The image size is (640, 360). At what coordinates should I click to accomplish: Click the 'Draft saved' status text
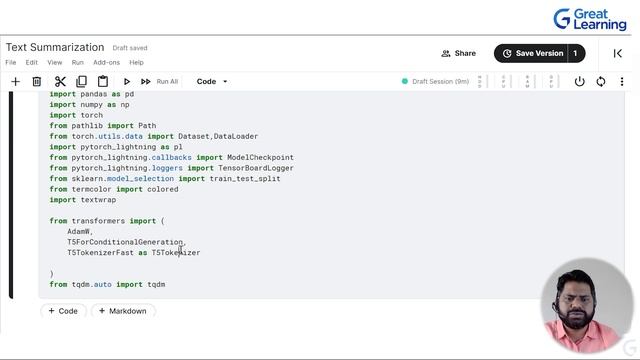(130, 48)
